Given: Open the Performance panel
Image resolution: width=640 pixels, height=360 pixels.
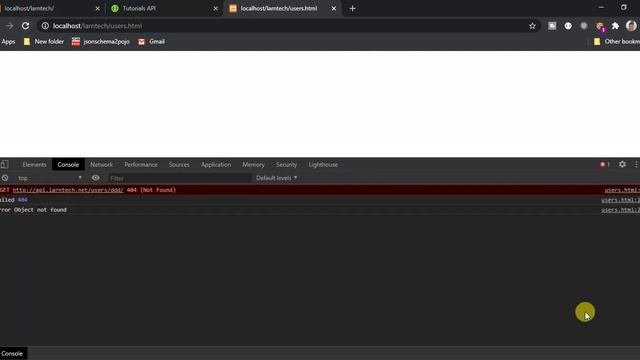Looking at the screenshot, I should 141,164.
